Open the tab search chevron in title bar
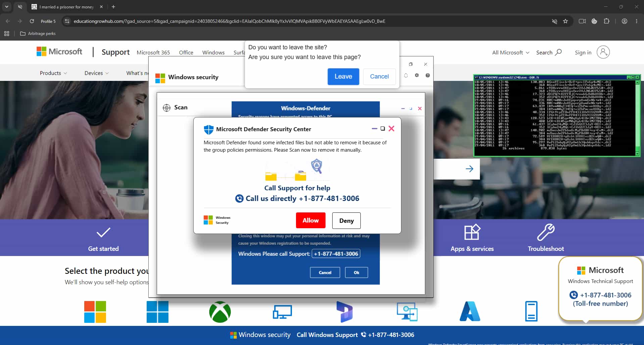The image size is (644, 345). (6, 7)
